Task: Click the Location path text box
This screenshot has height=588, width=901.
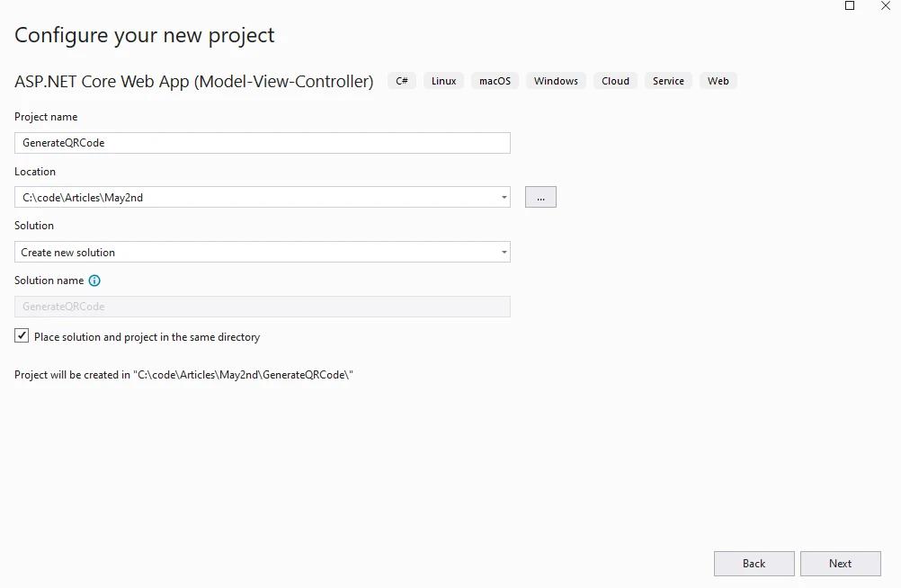Action: pos(252,197)
